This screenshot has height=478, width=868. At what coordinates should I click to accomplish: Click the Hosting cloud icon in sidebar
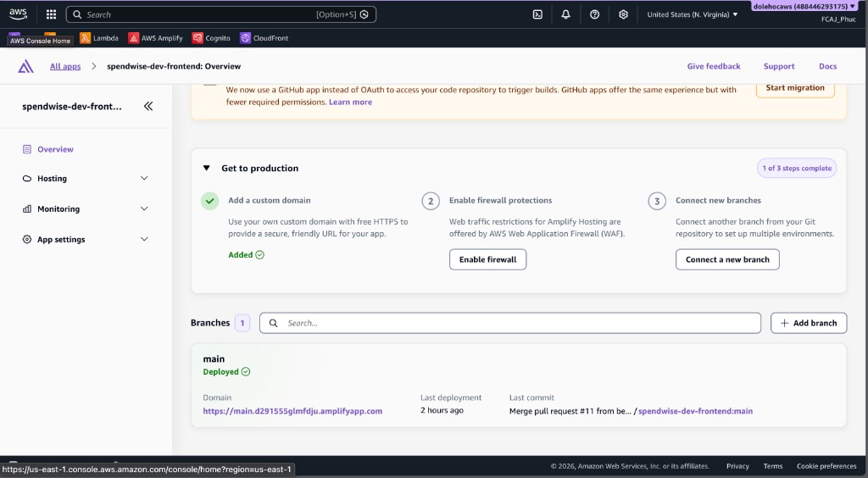pos(26,179)
